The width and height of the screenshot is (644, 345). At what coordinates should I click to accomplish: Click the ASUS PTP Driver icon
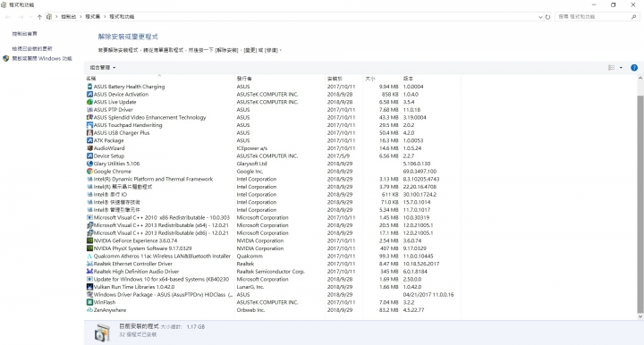tap(90, 110)
